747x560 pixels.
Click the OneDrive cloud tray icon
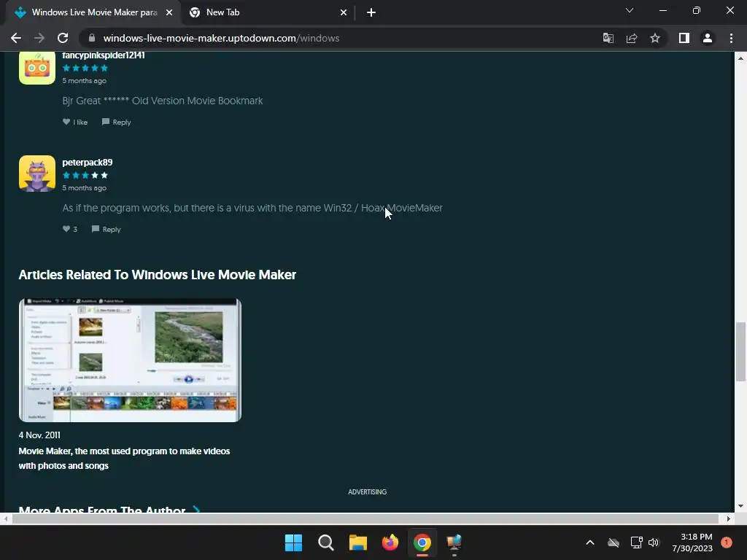coord(613,542)
